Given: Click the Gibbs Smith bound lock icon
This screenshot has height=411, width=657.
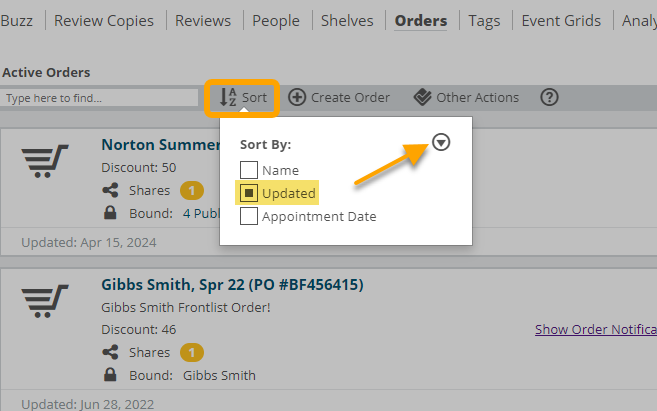Looking at the screenshot, I should (x=110, y=375).
